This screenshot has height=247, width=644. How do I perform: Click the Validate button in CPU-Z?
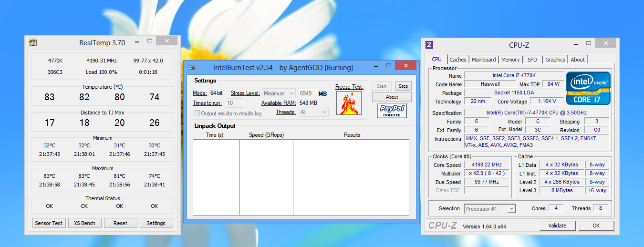pos(557,226)
